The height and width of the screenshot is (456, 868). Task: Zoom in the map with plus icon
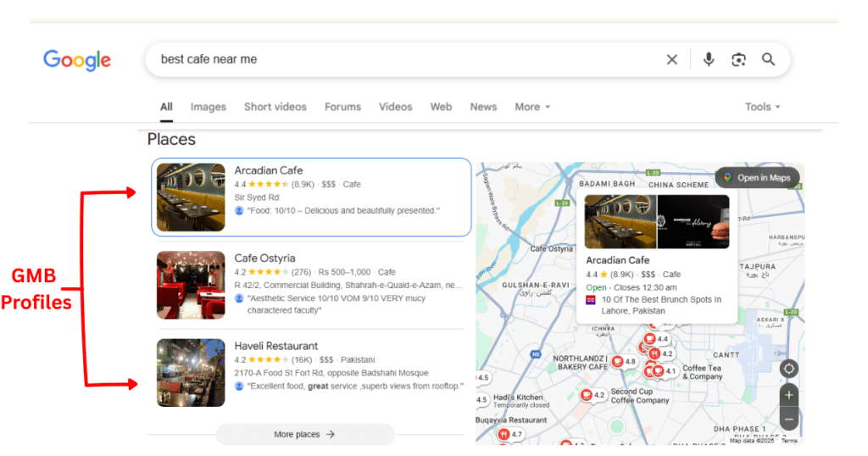pos(789,395)
